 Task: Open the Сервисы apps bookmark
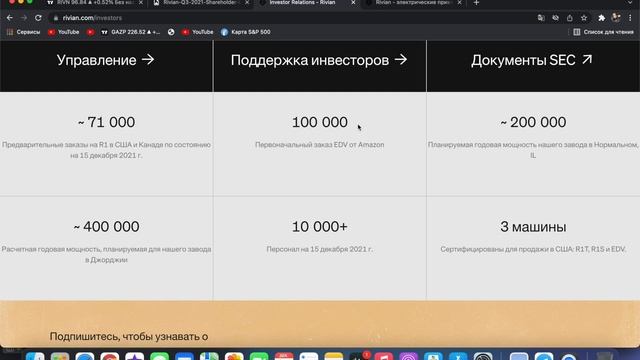point(24,32)
